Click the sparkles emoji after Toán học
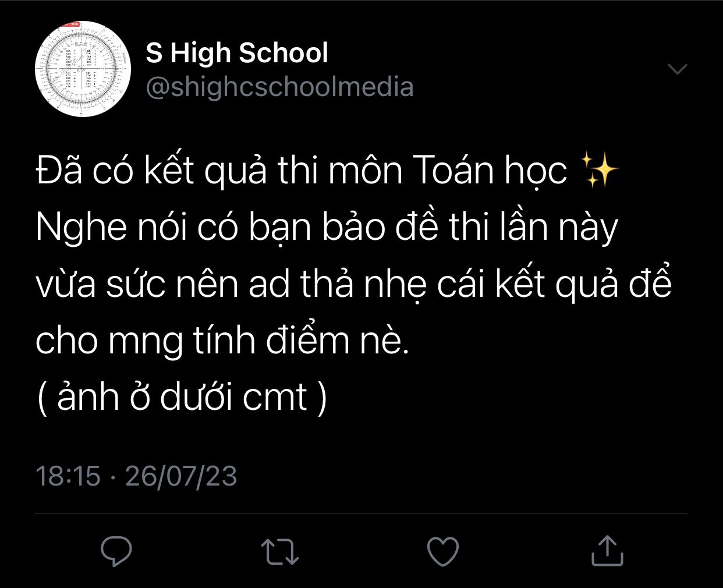The height and width of the screenshot is (588, 723). (600, 171)
